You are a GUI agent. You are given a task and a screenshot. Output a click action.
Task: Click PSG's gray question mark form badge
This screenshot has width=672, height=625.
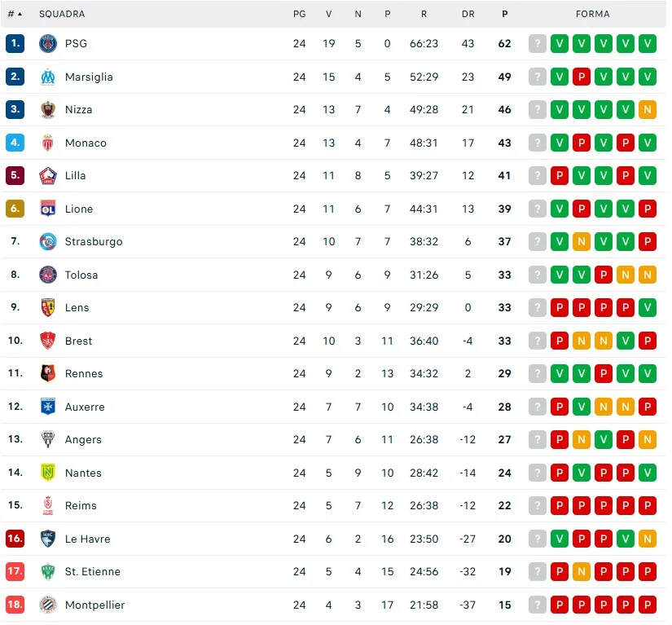tap(538, 44)
